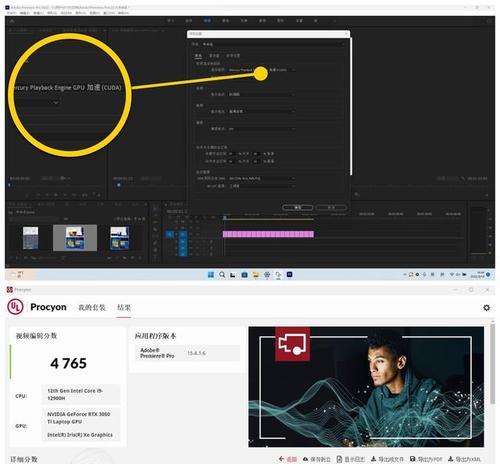The image size is (500, 464).
Task: Click the Procyon video editing benchmark image
Action: (x=366, y=387)
